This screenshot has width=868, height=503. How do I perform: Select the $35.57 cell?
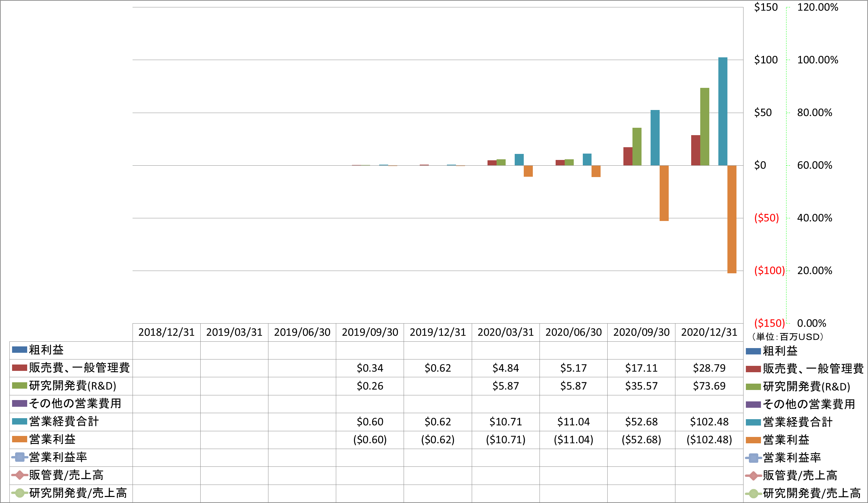[642, 386]
